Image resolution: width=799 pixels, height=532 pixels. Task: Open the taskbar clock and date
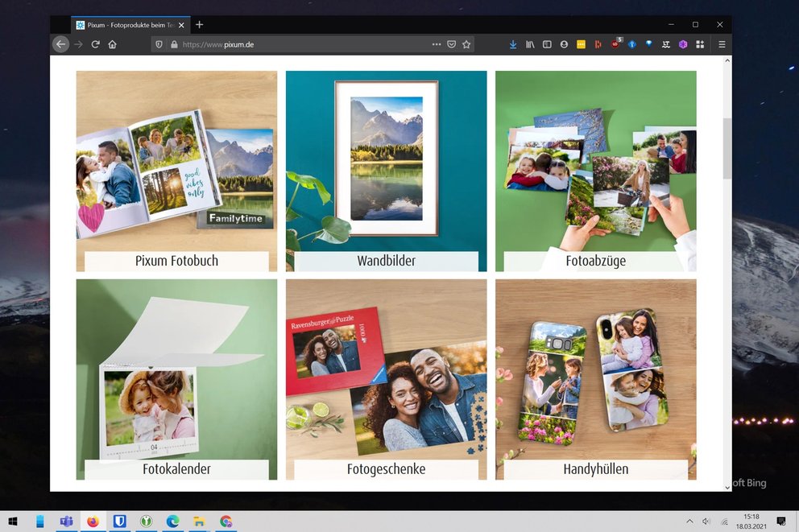pos(751,522)
